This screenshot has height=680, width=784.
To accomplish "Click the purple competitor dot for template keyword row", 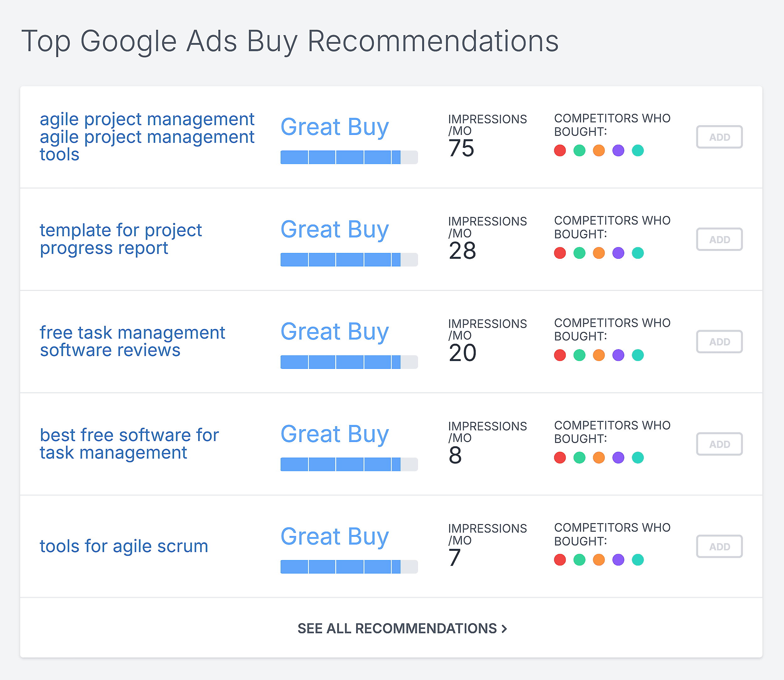I will (618, 253).
